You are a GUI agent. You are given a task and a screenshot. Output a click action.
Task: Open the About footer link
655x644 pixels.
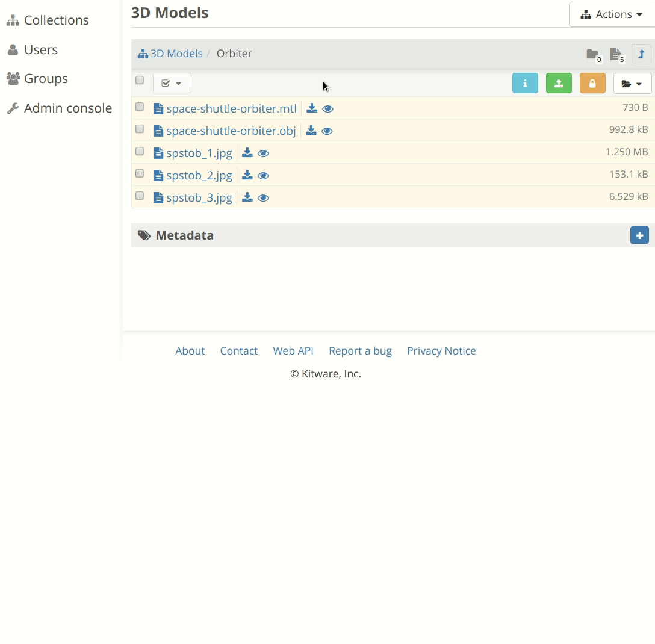coord(190,351)
